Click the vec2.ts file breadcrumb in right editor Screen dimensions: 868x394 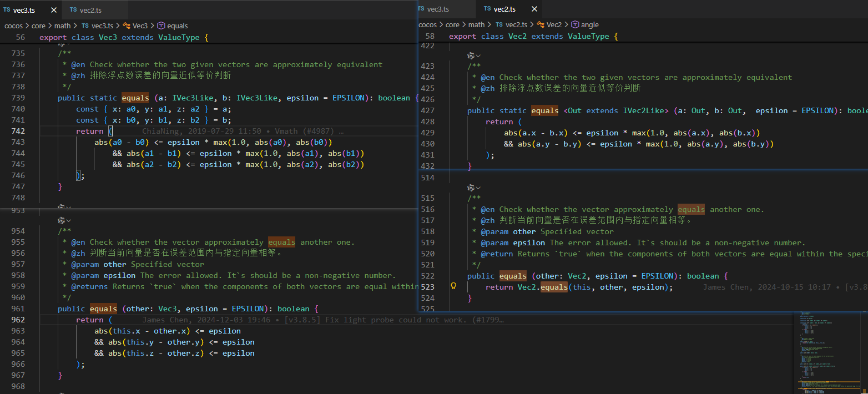[x=516, y=24]
